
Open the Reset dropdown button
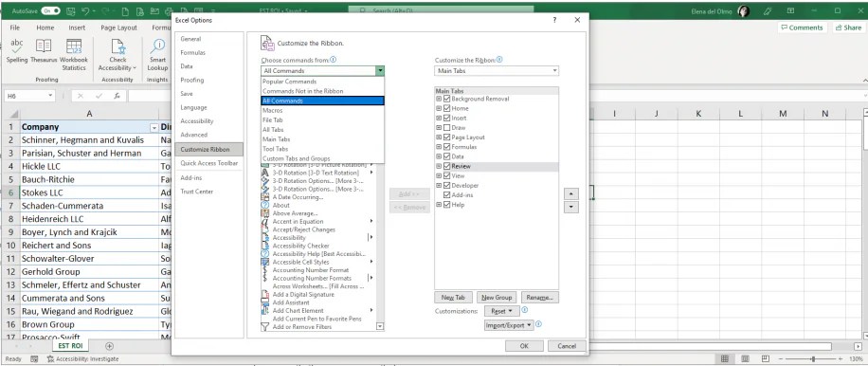coord(501,311)
